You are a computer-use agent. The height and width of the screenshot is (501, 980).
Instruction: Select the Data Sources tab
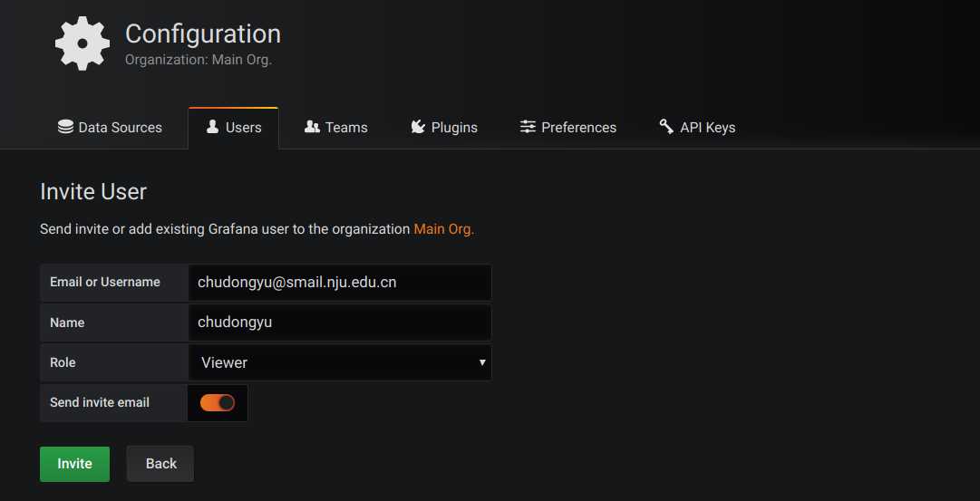tap(110, 128)
